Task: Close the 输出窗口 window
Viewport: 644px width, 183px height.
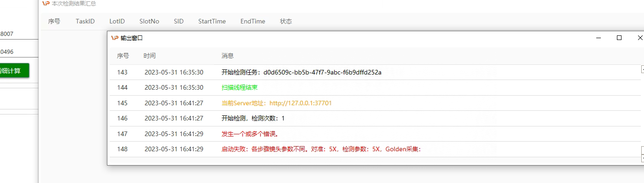Action: pyautogui.click(x=640, y=38)
